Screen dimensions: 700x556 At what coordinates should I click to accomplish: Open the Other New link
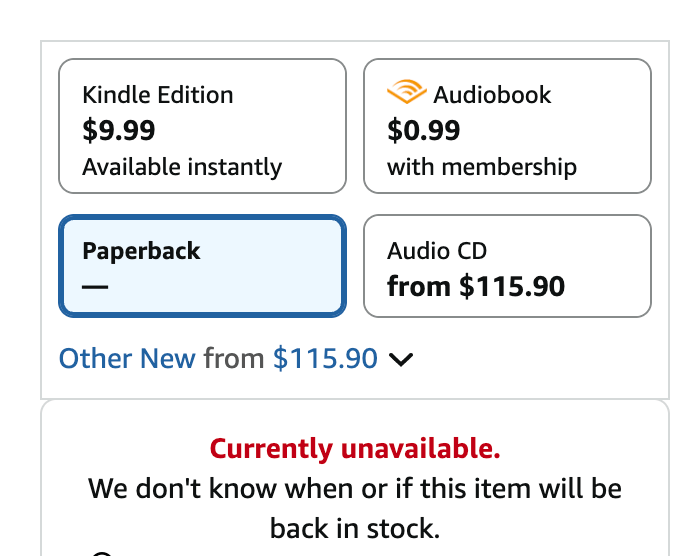pyautogui.click(x=127, y=358)
